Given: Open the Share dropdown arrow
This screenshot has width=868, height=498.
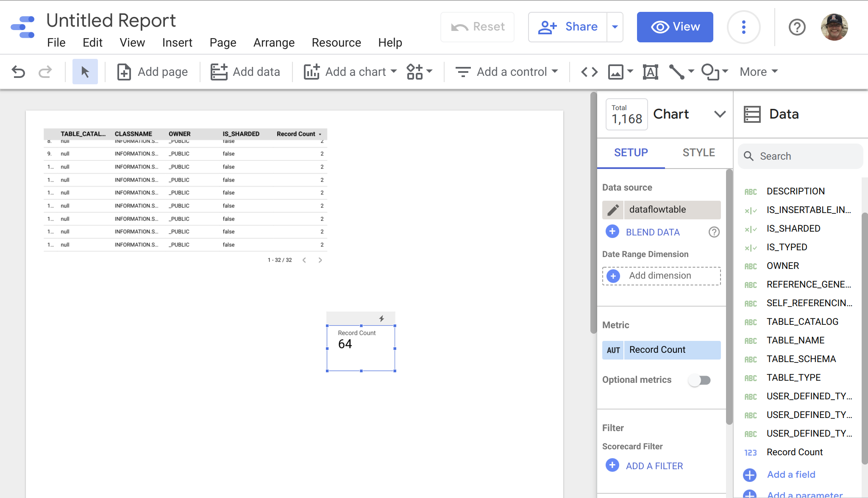Looking at the screenshot, I should [615, 27].
